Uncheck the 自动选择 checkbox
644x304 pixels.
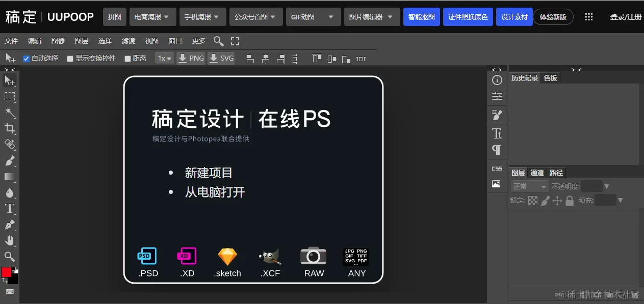coord(27,59)
